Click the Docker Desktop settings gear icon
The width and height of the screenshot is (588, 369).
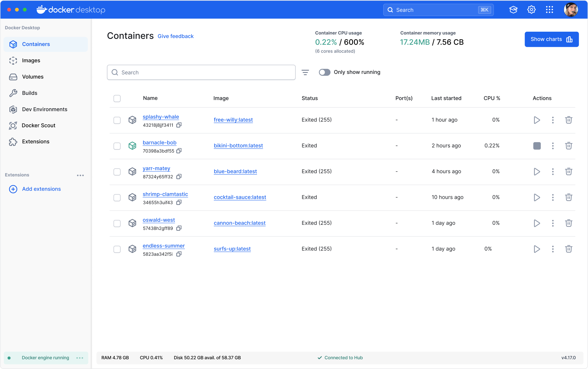point(532,9)
